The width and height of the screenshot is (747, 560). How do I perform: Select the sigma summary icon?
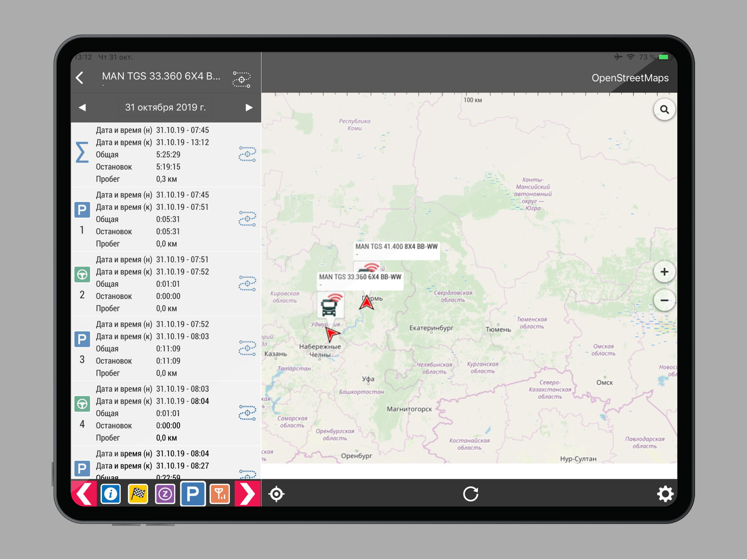82,152
